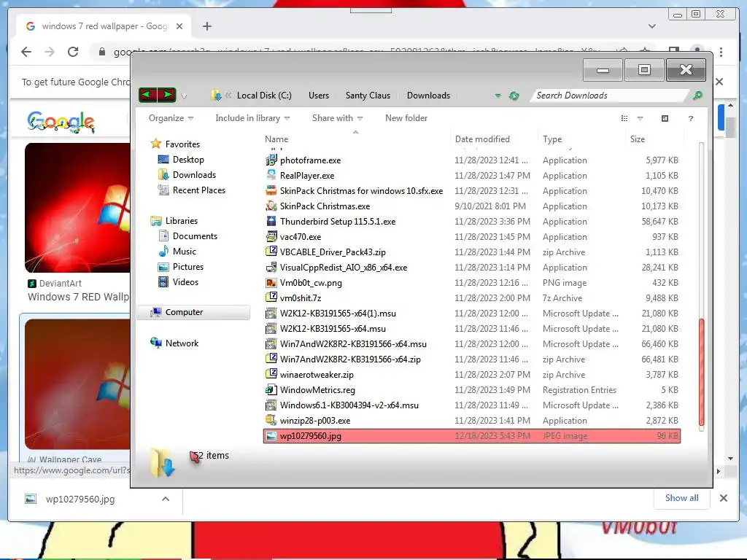Select the vac470.exe file icon
Screen dimensions: 747x560
pos(271,236)
